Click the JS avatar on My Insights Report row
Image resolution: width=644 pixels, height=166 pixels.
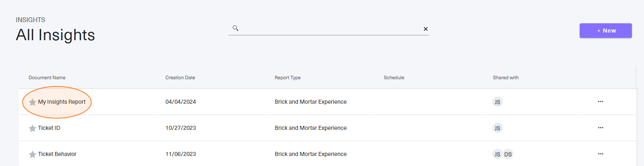coord(498,102)
